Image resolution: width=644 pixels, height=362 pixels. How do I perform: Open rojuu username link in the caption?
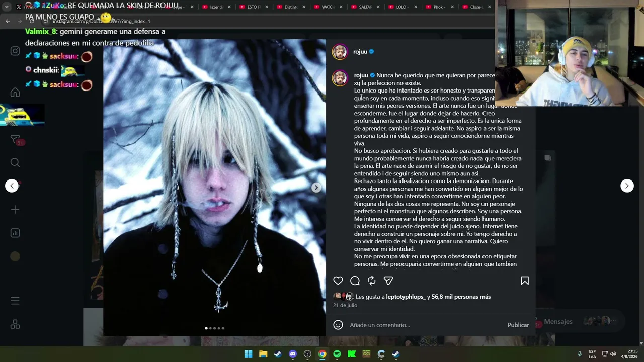[361, 75]
